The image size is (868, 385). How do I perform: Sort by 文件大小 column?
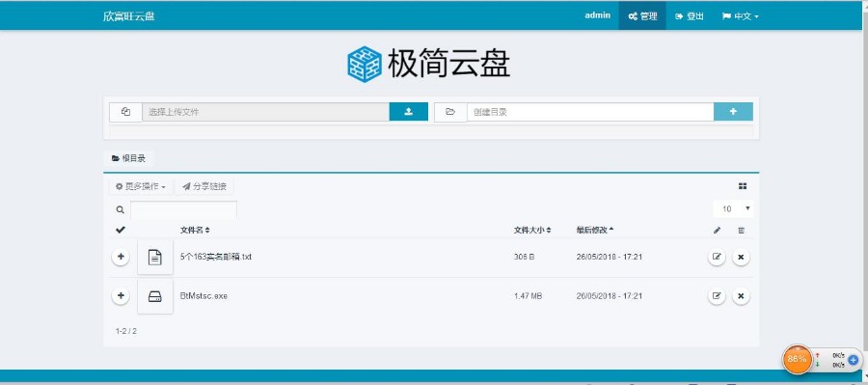532,230
